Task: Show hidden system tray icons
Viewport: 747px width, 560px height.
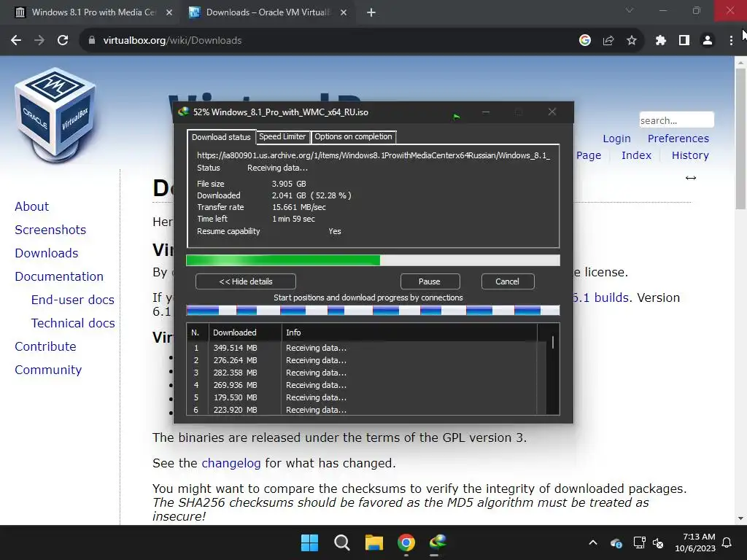Action: 593,542
